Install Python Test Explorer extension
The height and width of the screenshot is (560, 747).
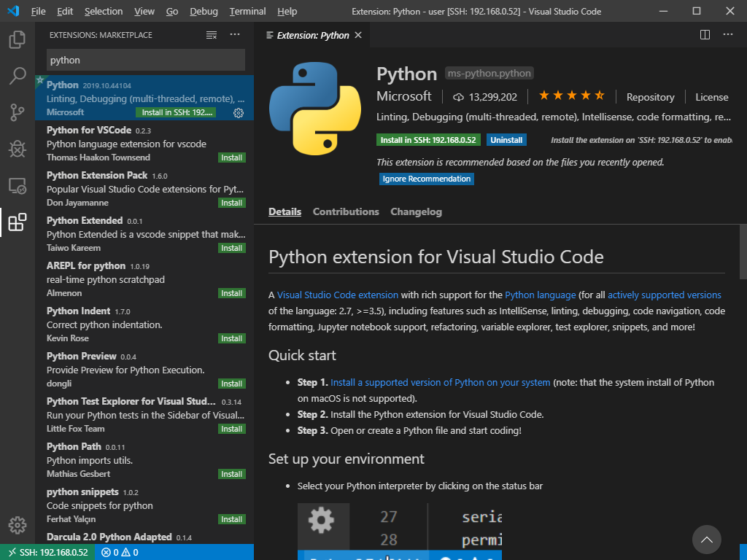tap(231, 429)
